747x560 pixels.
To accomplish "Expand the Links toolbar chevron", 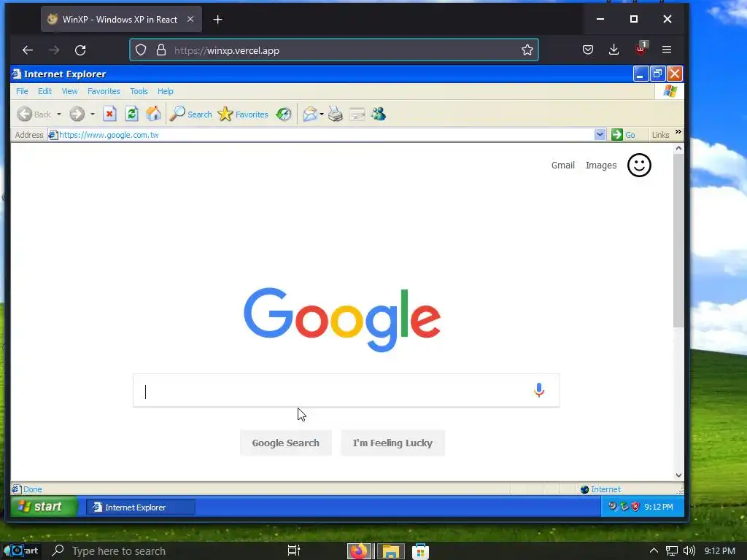I will (x=678, y=132).
